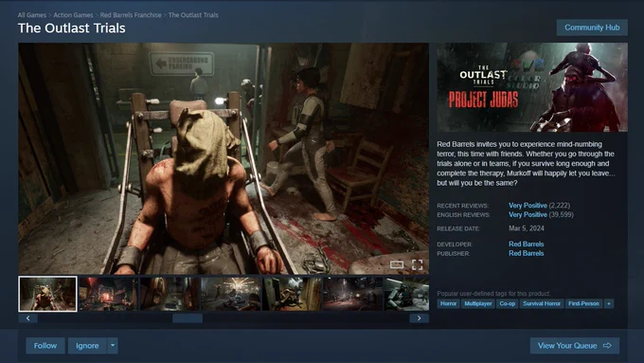Open English reviews Very Positive link

pos(528,214)
